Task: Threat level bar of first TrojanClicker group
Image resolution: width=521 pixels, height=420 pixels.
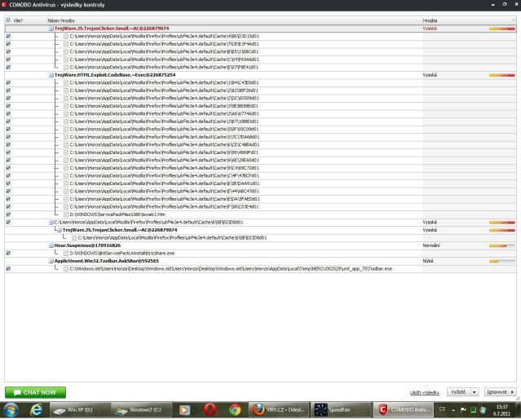Action: pyautogui.click(x=502, y=29)
